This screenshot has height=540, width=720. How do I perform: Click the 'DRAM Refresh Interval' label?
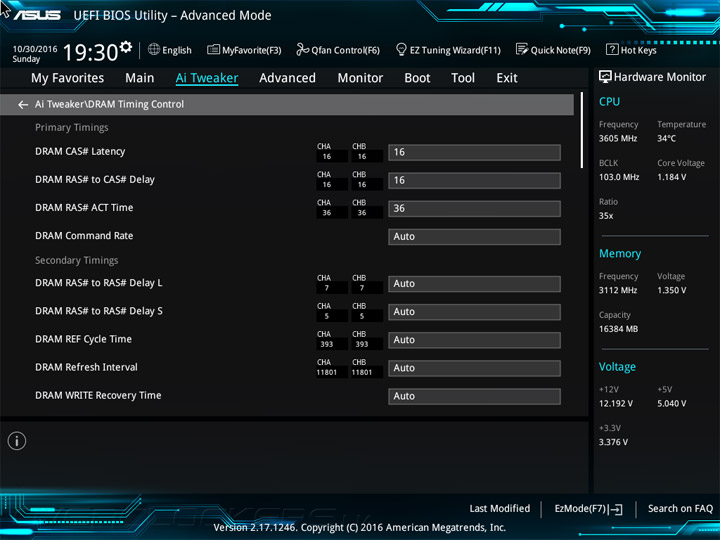(86, 367)
